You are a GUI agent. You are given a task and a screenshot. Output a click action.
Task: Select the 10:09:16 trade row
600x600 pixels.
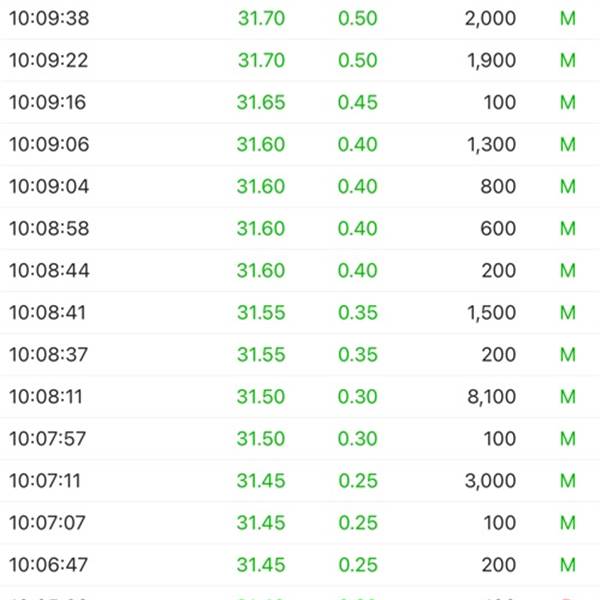click(x=300, y=102)
